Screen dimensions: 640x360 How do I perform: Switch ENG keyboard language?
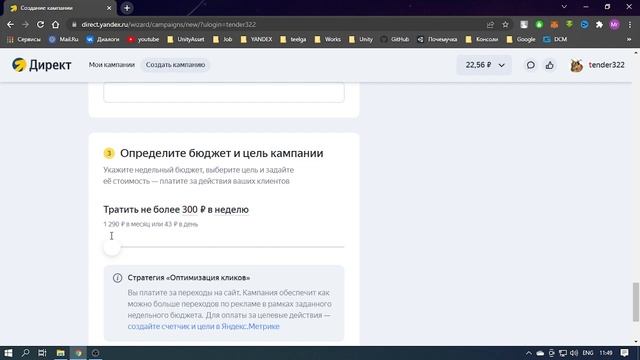(588, 353)
